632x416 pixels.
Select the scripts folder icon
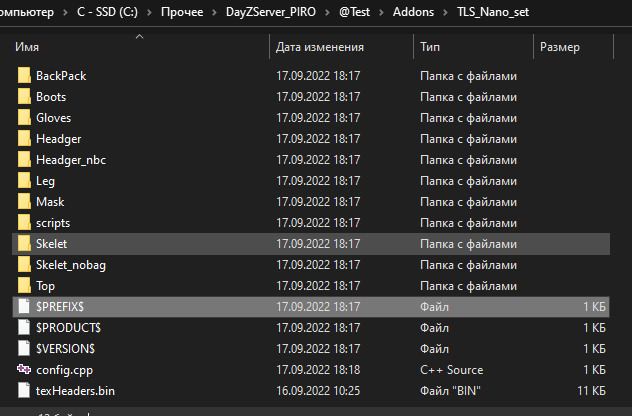[x=24, y=222]
